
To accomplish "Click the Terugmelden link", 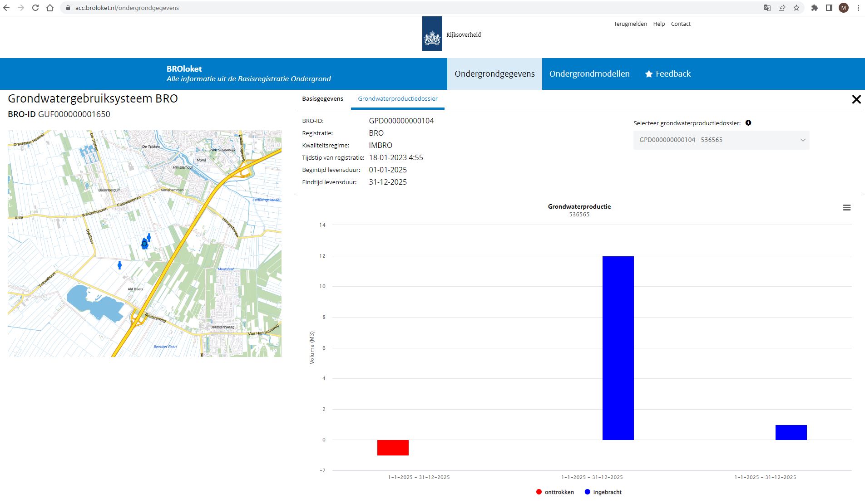I will [x=630, y=24].
